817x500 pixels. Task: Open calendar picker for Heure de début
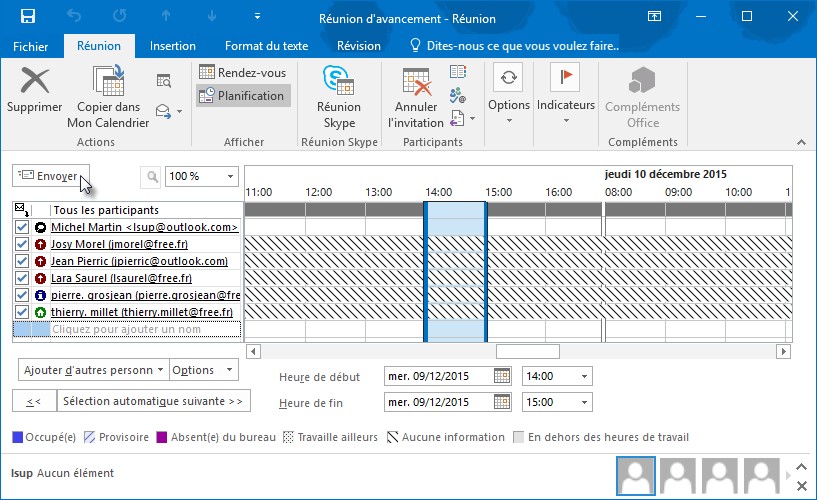pyautogui.click(x=502, y=376)
